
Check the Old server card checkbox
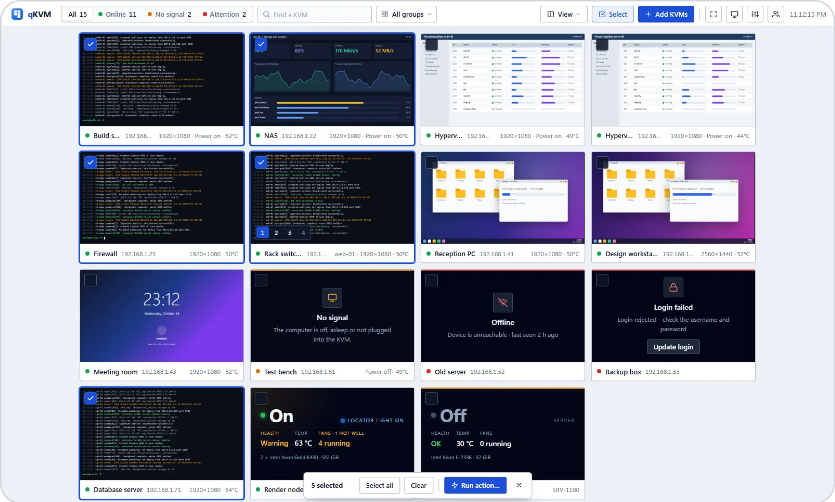432,280
